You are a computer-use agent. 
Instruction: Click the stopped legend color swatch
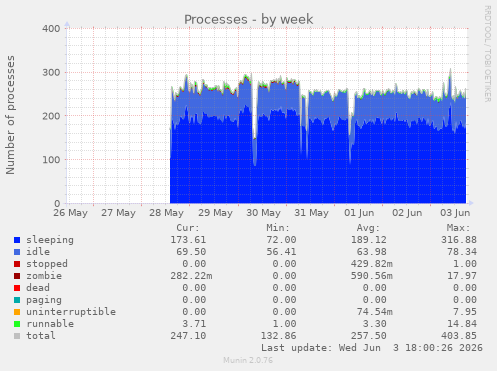[x=17, y=264]
